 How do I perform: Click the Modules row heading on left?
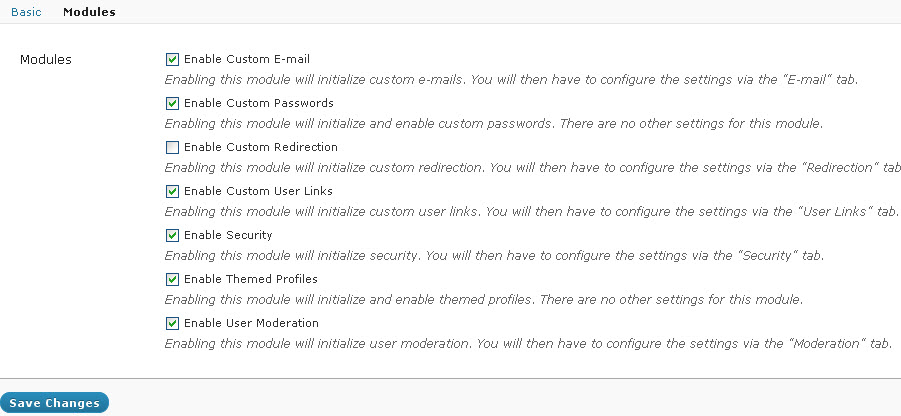[46, 60]
